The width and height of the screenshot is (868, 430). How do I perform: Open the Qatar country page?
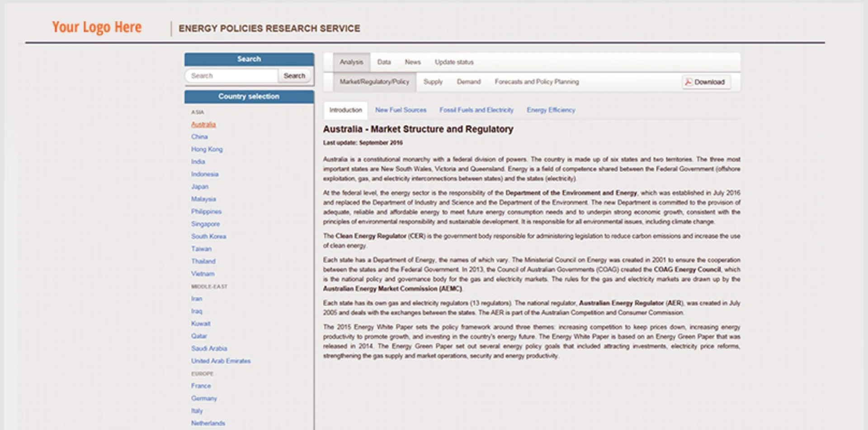(199, 336)
